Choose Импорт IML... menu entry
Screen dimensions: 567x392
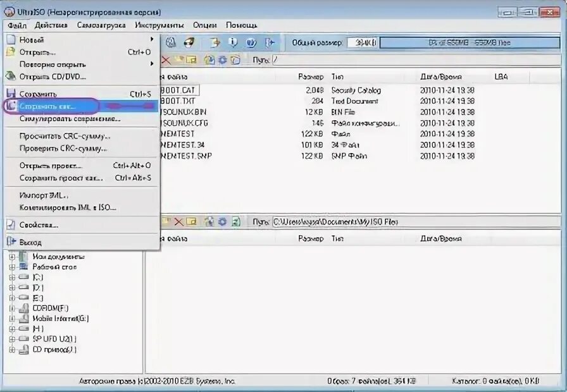tap(82, 195)
